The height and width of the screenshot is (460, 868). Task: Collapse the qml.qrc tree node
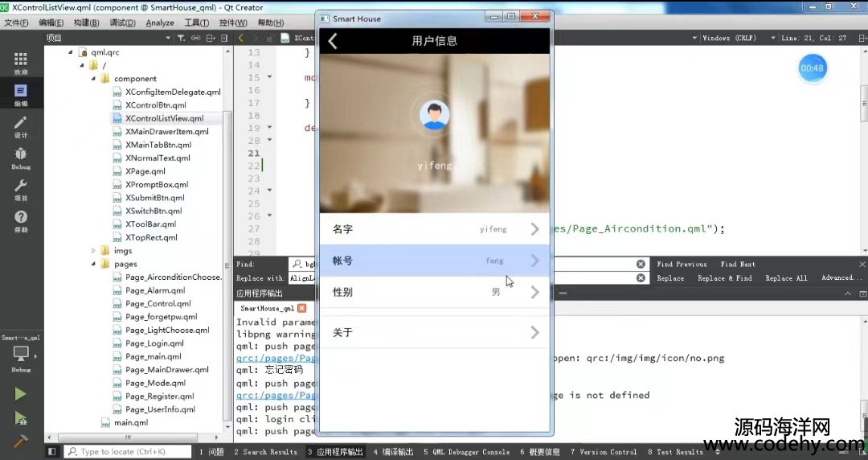point(70,52)
